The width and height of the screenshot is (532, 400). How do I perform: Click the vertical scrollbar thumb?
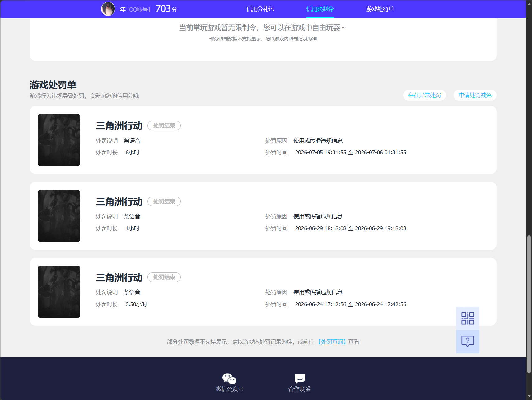tap(529, 304)
